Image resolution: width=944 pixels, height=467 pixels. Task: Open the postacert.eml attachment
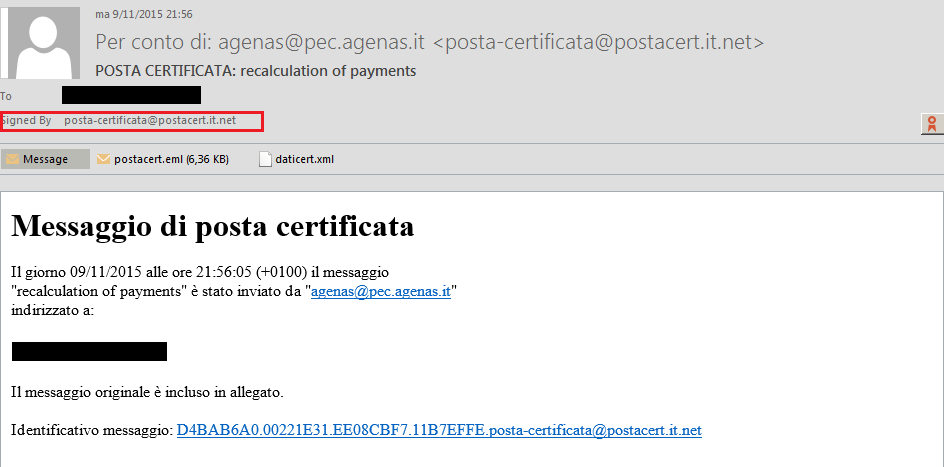pos(163,159)
